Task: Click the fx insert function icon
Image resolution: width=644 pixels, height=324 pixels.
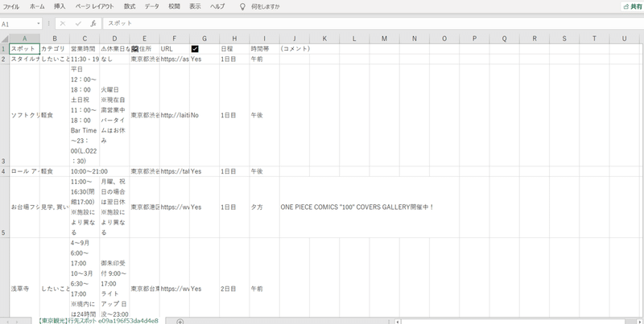Action: (x=93, y=24)
